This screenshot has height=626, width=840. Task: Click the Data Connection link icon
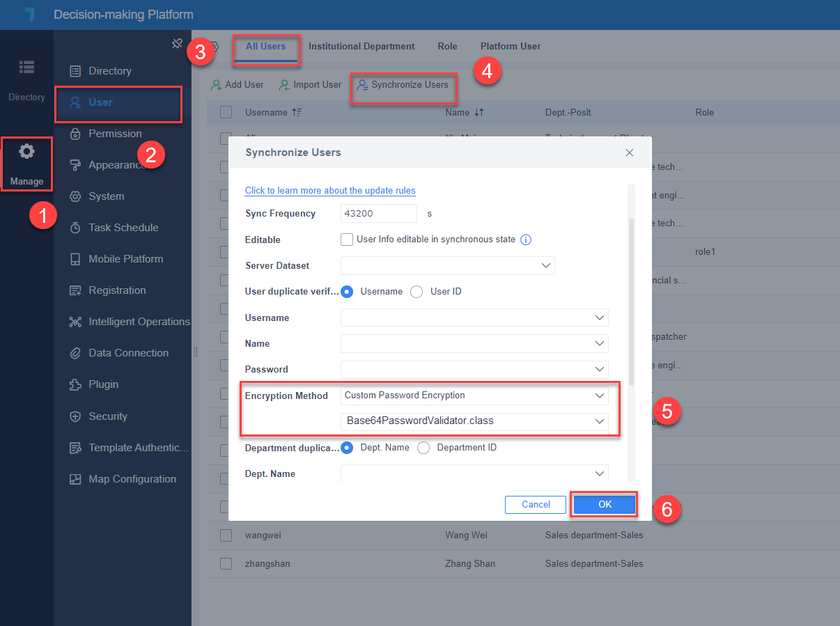coord(75,353)
